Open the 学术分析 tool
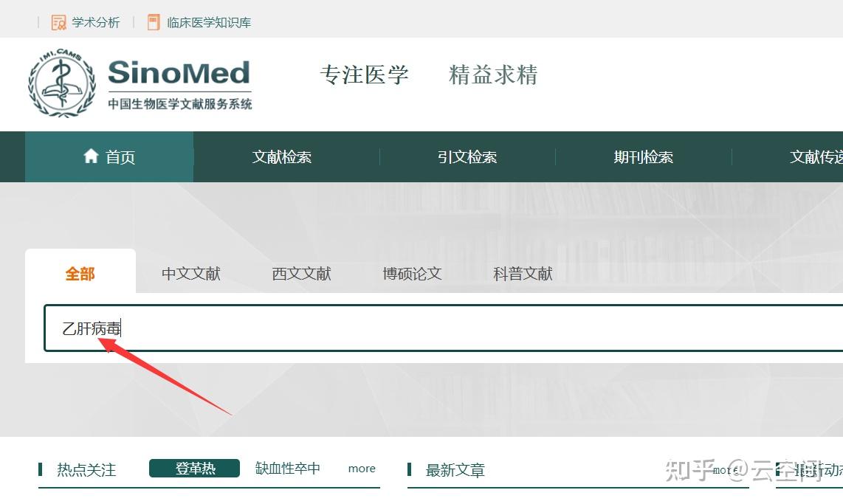 point(94,22)
